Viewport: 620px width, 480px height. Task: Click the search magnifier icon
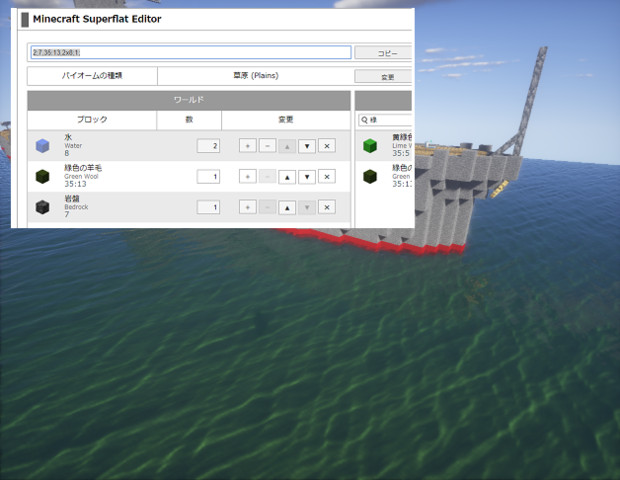pos(364,120)
